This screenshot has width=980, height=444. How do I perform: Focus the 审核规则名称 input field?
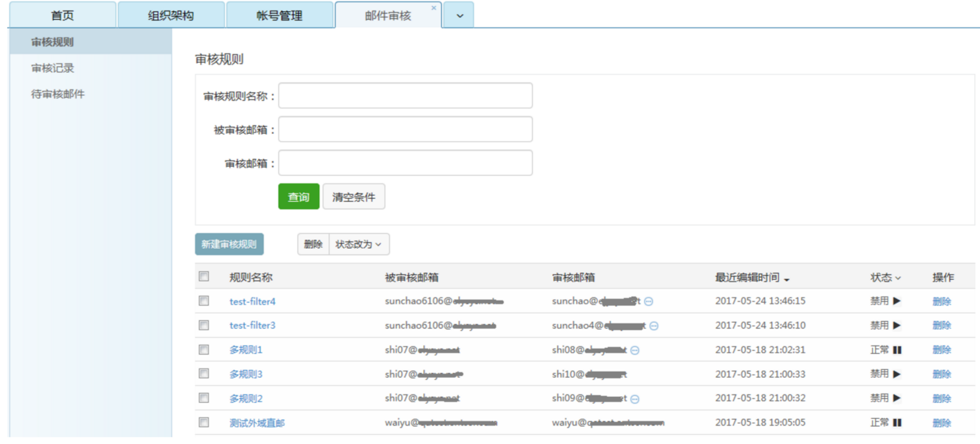coord(405,96)
